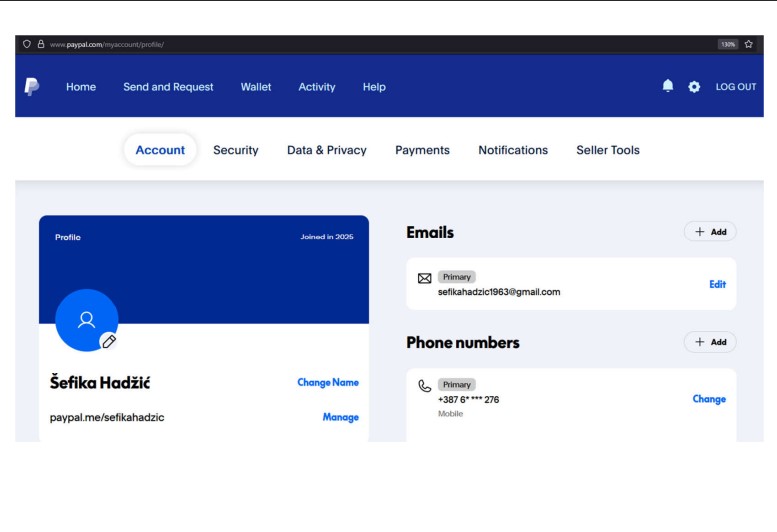Viewport: 777px width, 532px height.
Task: Open the Home menu item
Action: coord(81,87)
